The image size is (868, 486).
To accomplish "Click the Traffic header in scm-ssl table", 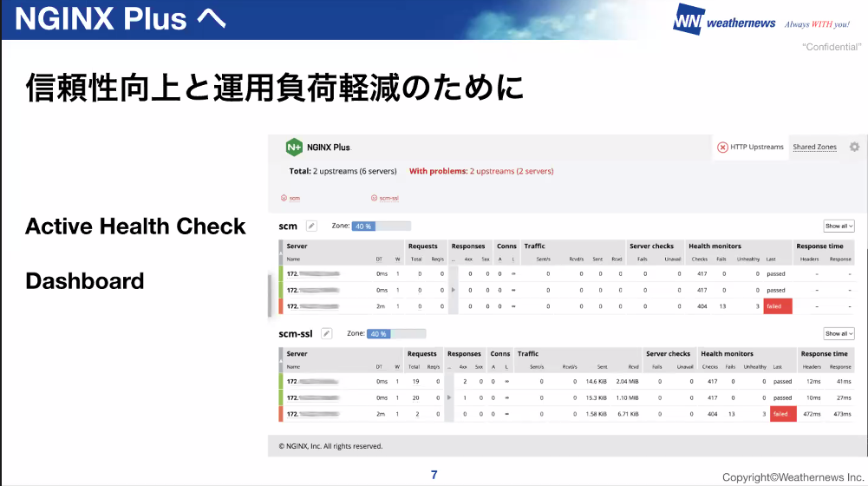I will (527, 353).
